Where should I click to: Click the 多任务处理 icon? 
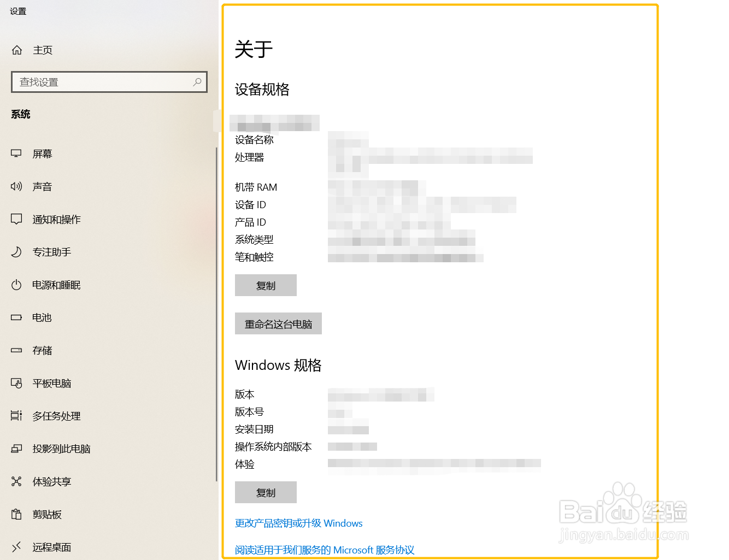pyautogui.click(x=16, y=416)
